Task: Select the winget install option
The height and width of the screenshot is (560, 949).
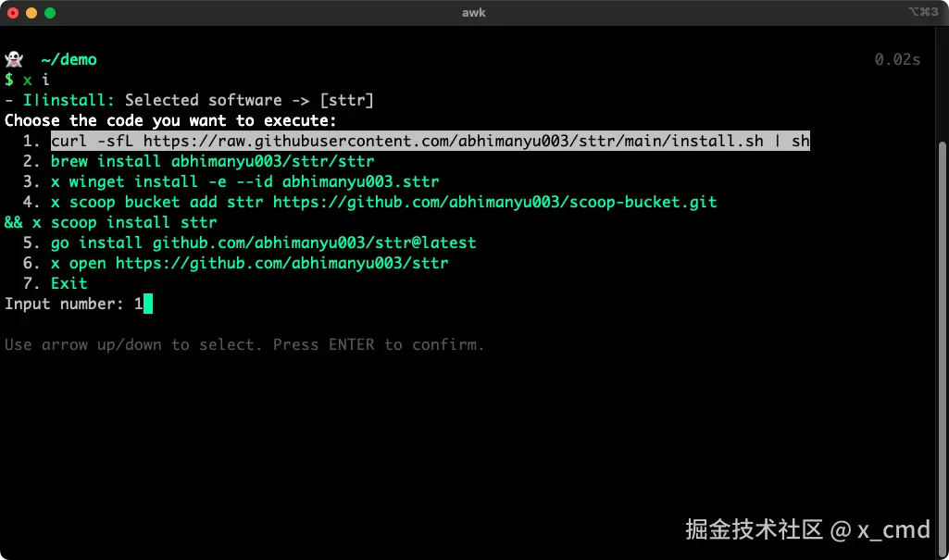Action: pos(244,181)
